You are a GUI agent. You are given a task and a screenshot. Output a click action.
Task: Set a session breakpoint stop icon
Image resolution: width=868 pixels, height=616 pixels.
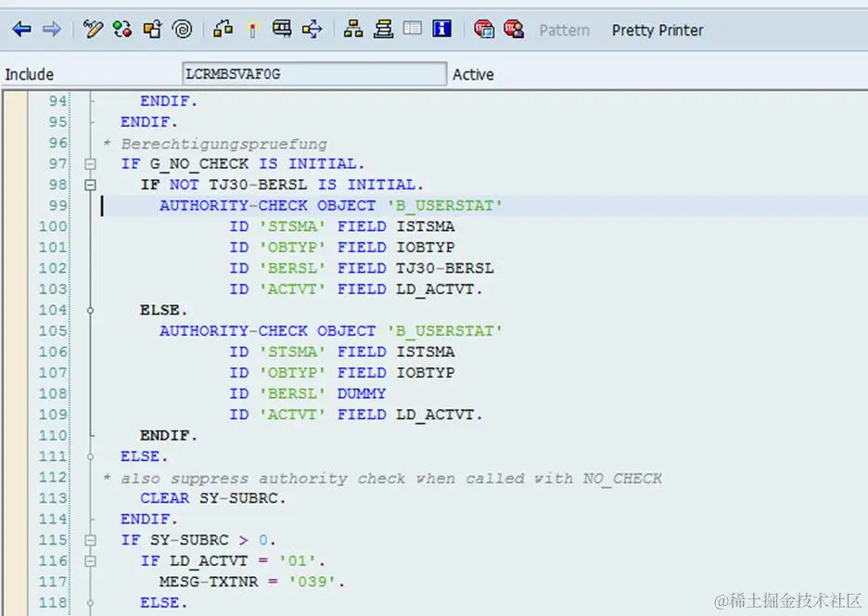click(484, 29)
